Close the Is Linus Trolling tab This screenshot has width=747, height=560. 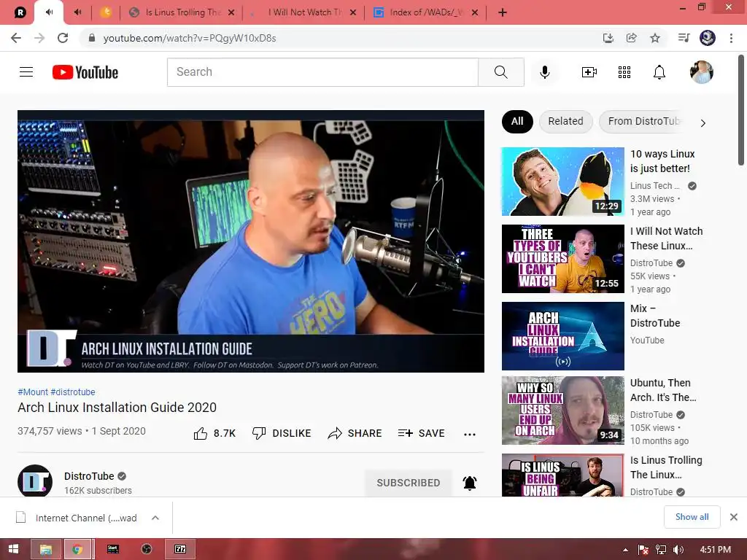click(231, 13)
